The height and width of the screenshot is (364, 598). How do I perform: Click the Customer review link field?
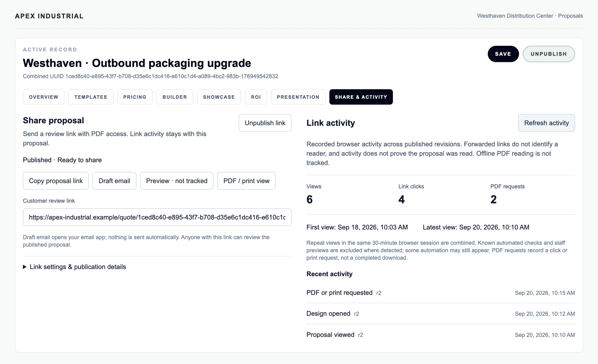click(157, 217)
